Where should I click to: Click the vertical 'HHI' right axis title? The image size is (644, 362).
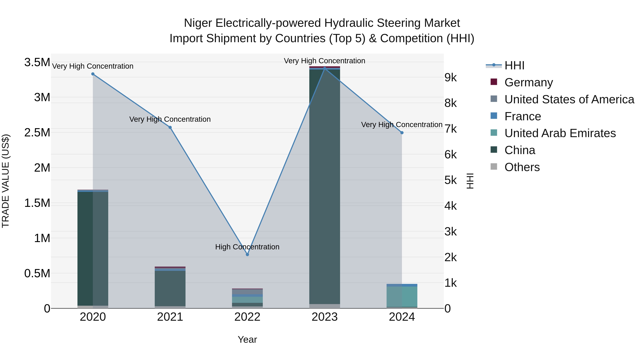click(x=470, y=181)
